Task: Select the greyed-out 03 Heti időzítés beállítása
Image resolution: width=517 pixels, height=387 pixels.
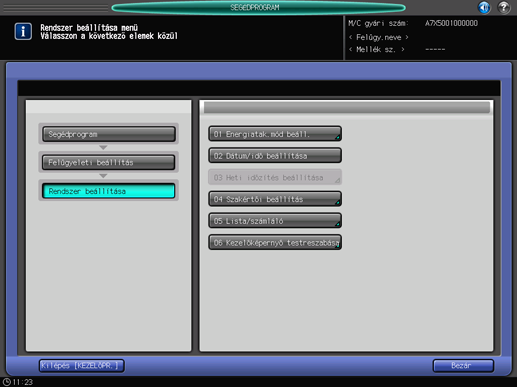Action: pos(275,177)
